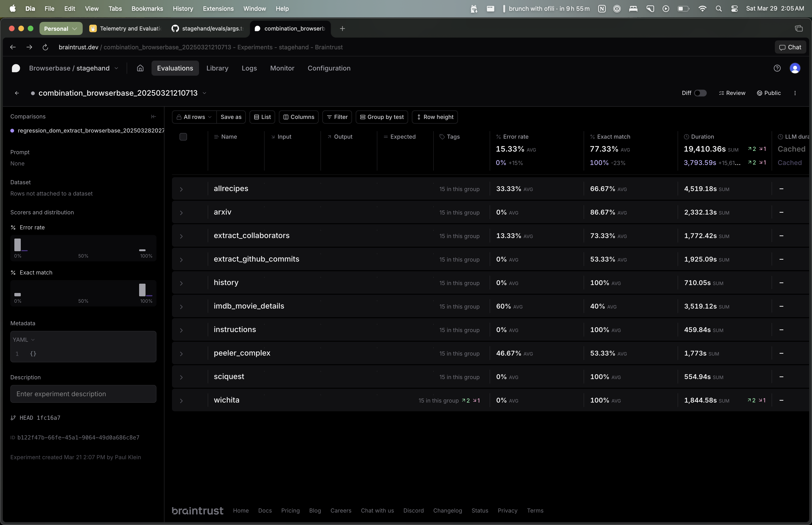The height and width of the screenshot is (525, 812).
Task: Expand the allrecipes group row
Action: (181, 189)
